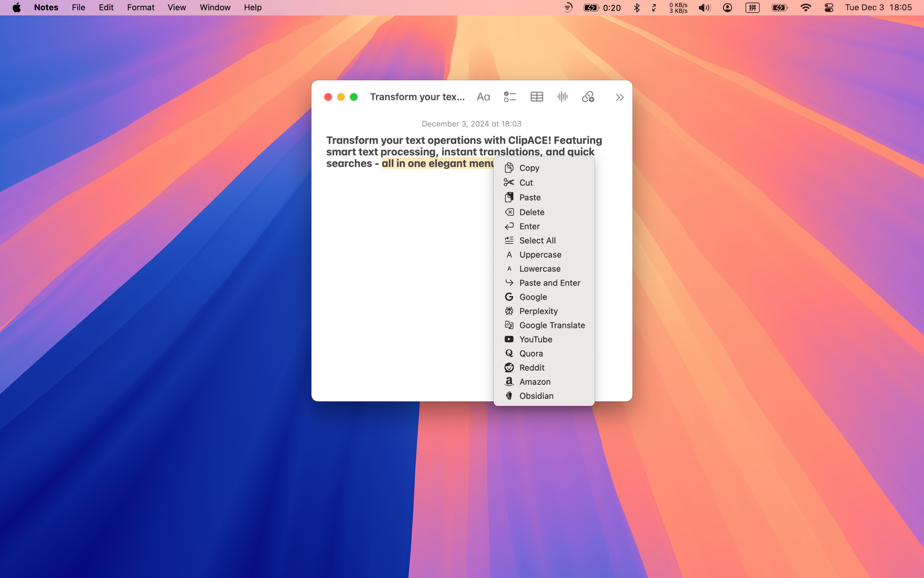The height and width of the screenshot is (578, 924).
Task: Open the user account circle icon
Action: [x=727, y=8]
